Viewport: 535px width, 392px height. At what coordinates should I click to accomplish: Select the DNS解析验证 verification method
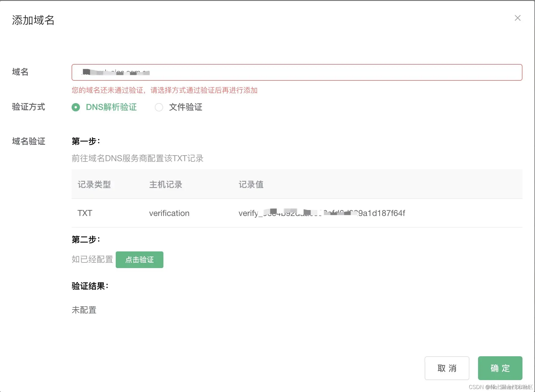tap(111, 107)
